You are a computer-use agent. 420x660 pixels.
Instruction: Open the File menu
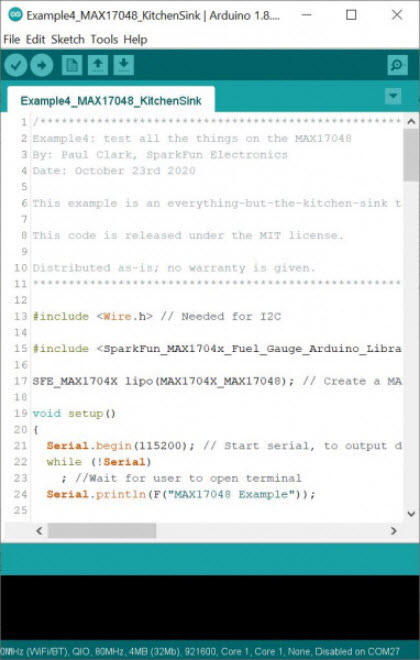coord(12,40)
